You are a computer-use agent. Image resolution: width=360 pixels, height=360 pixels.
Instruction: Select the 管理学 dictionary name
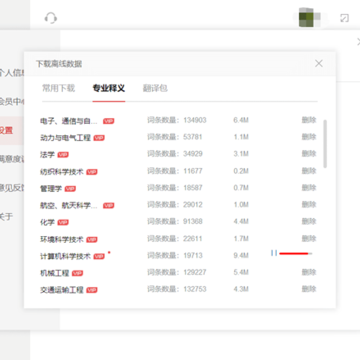click(x=51, y=188)
